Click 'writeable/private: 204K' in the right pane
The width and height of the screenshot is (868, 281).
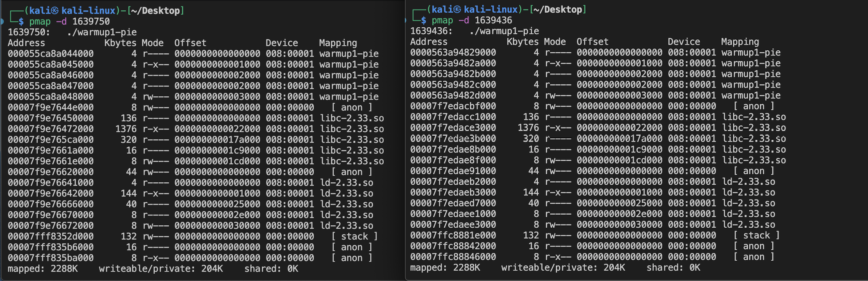point(563,268)
